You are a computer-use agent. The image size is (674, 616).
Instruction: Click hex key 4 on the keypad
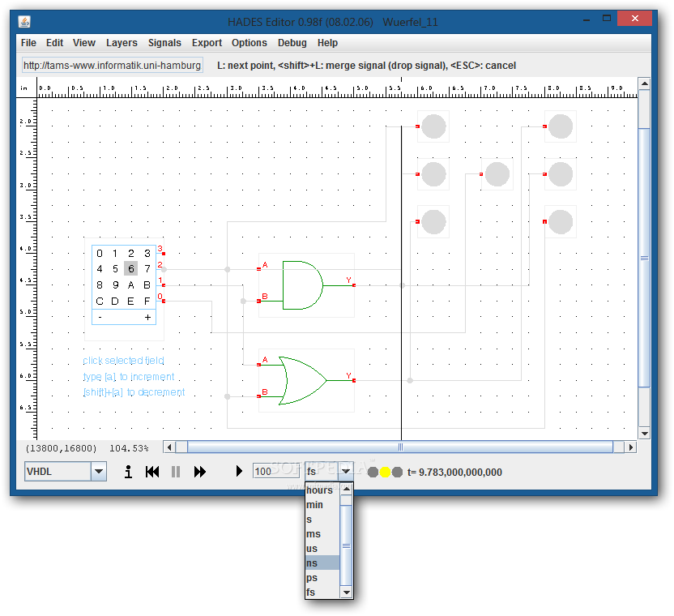coord(100,269)
